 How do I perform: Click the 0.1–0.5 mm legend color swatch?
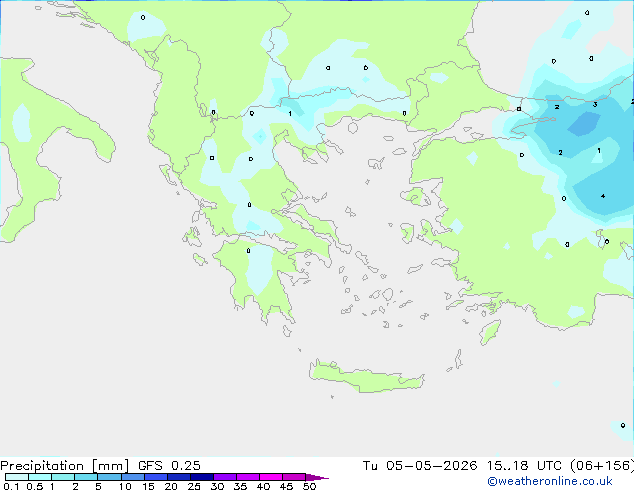pos(17,477)
